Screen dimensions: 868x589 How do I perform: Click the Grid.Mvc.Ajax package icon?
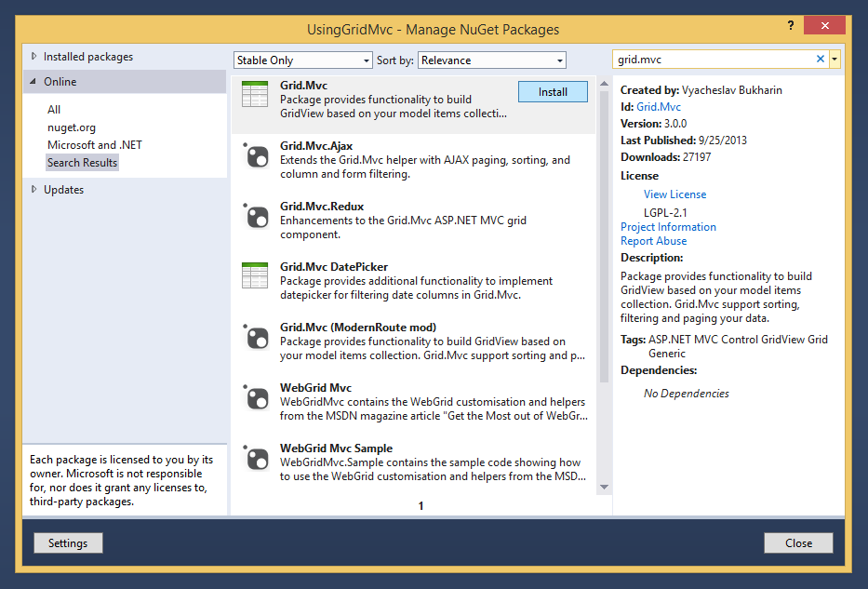(256, 155)
